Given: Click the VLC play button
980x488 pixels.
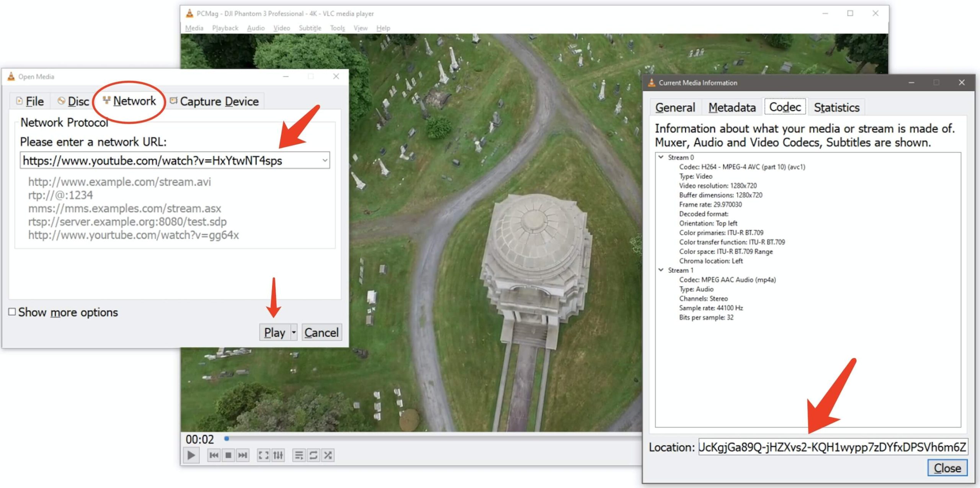Looking at the screenshot, I should point(191,455).
